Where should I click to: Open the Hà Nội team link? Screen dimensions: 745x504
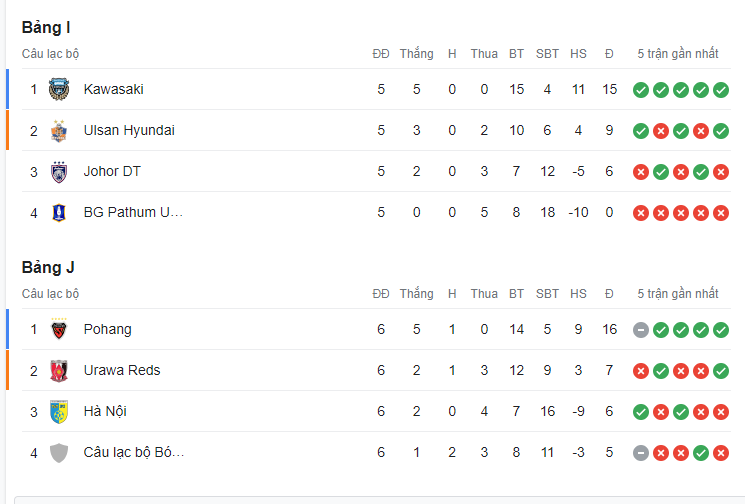point(105,411)
